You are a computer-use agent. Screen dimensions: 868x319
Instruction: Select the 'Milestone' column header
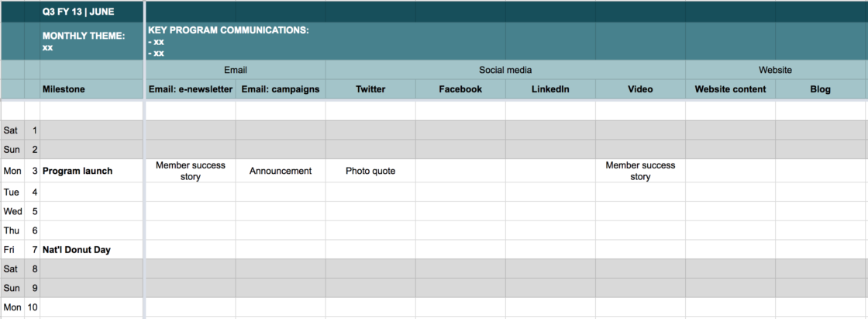tap(92, 88)
